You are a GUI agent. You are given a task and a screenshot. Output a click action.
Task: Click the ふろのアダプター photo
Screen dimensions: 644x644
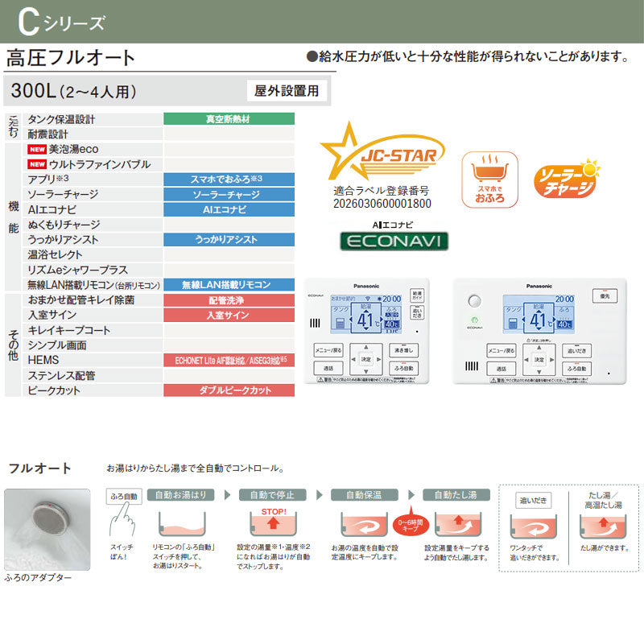[47, 530]
